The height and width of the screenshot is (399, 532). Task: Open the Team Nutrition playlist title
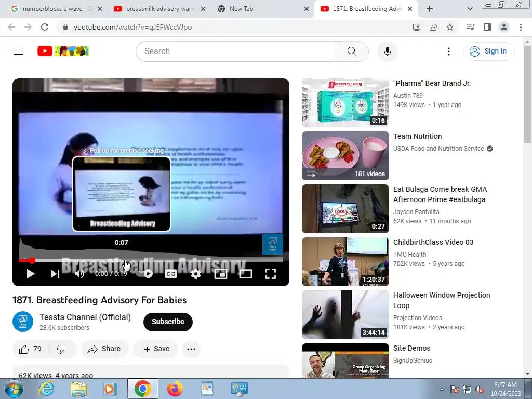417,136
